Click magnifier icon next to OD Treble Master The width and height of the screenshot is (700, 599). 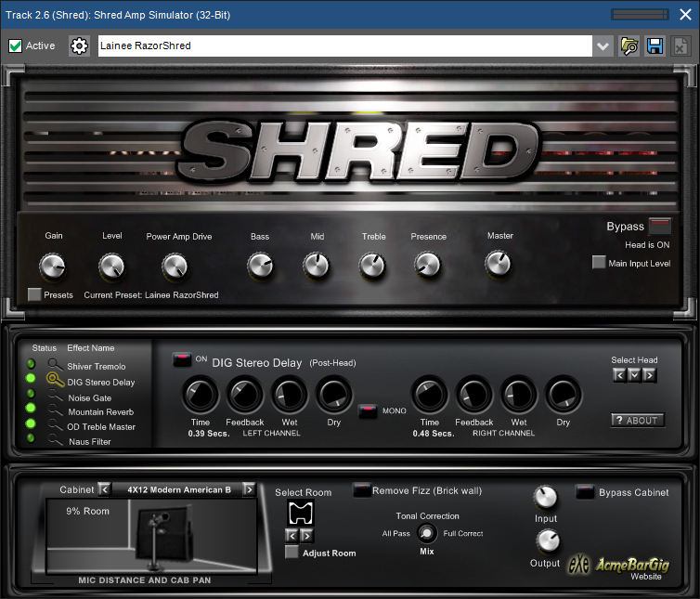pos(56,424)
